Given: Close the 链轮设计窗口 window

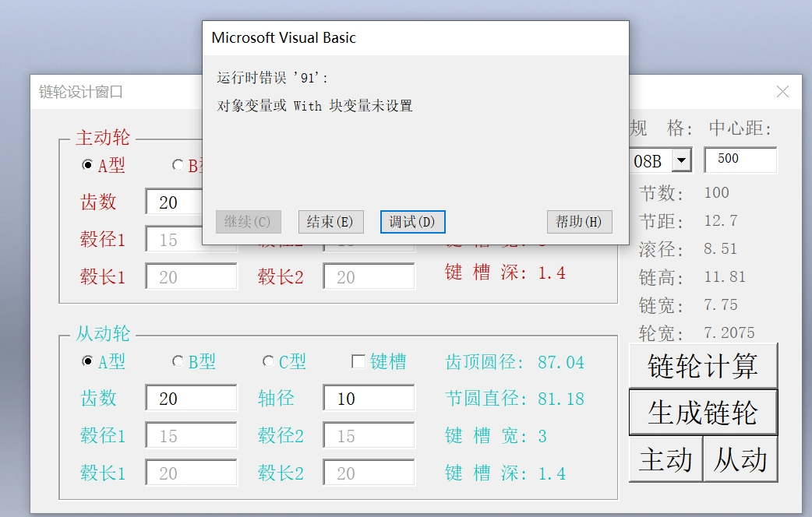Looking at the screenshot, I should pyautogui.click(x=782, y=92).
